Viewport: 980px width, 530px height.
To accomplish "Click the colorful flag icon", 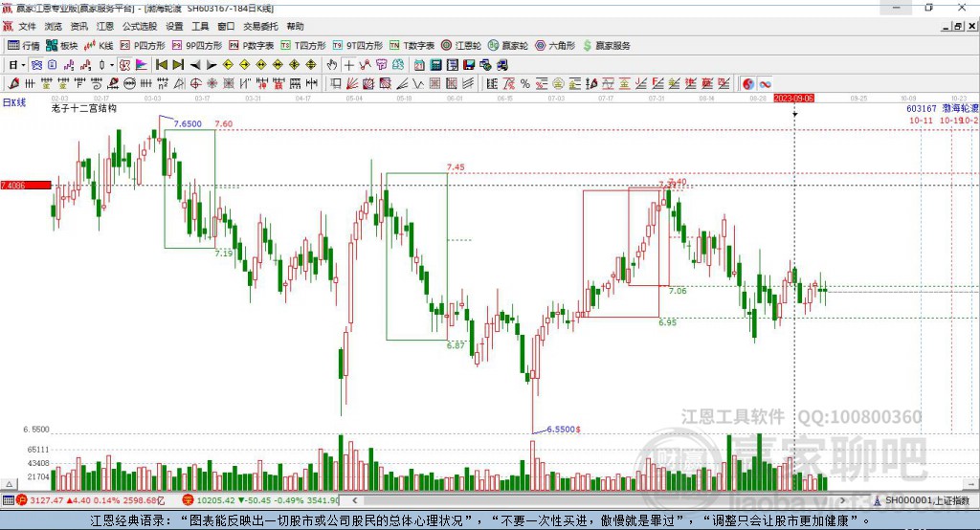I will pyautogui.click(x=142, y=65).
